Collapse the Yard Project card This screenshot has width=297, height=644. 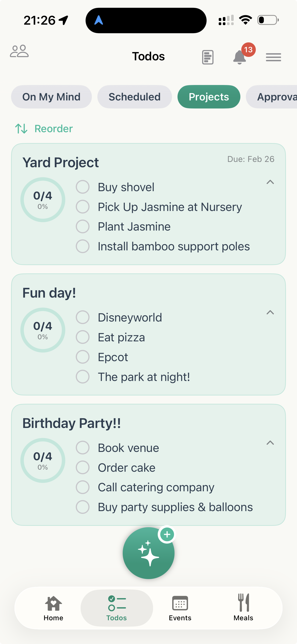[x=270, y=182]
